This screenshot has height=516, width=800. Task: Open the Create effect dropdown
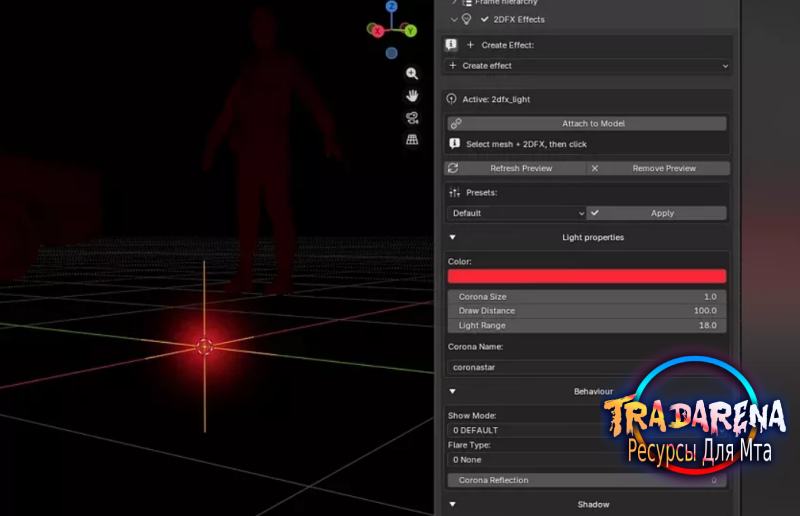tap(588, 66)
